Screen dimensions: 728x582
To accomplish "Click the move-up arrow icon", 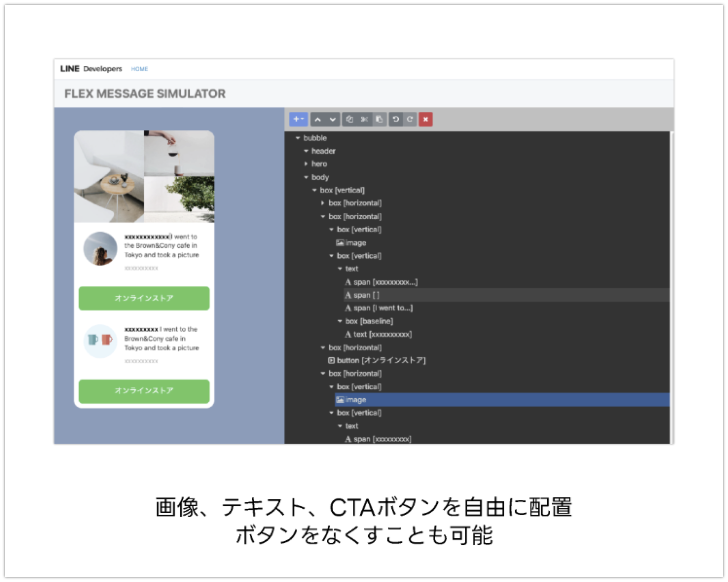I will click(318, 119).
